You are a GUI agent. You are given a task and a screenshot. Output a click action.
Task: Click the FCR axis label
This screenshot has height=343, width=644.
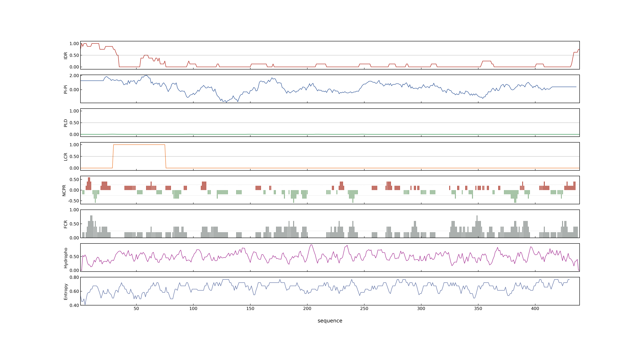[x=66, y=224]
